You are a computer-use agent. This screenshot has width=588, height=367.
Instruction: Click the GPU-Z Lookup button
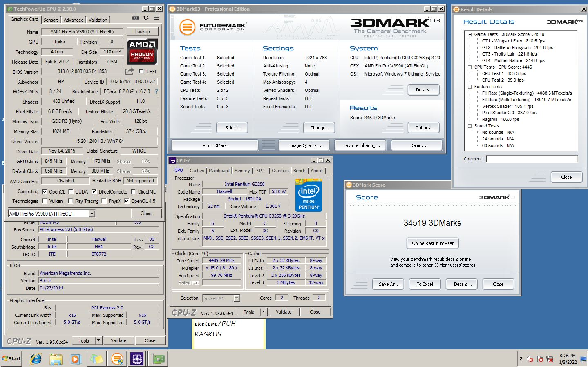(x=142, y=31)
